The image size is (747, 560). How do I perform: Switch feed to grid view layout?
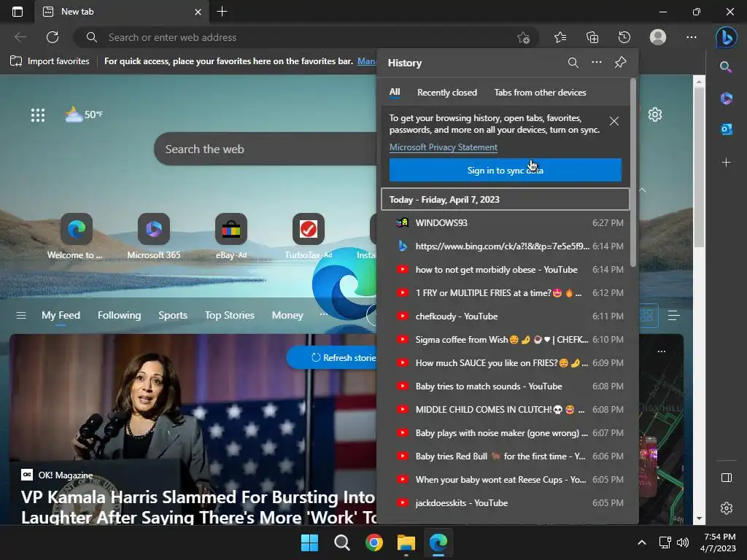[646, 315]
